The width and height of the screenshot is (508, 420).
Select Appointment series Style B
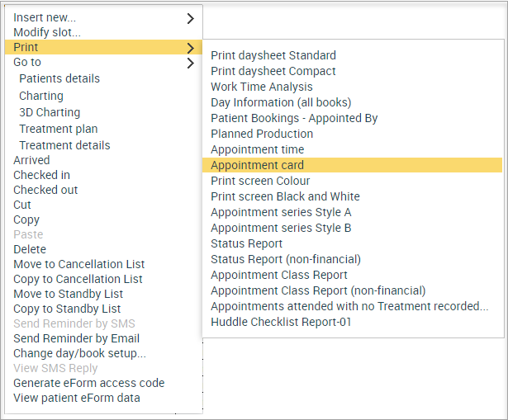[281, 228]
